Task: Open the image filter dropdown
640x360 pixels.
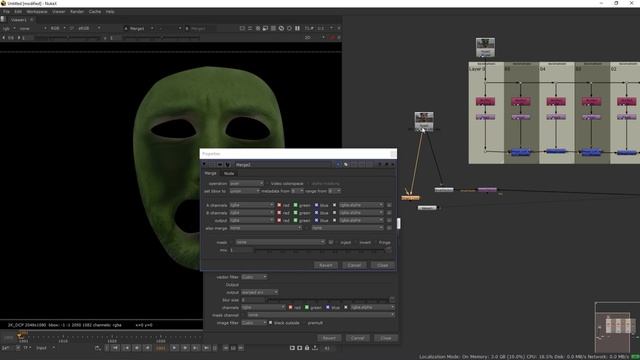Action: point(254,323)
